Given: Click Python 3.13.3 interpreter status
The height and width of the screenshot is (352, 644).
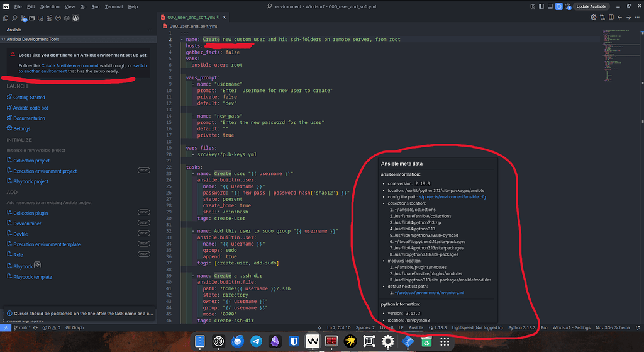Looking at the screenshot, I should tap(521, 327).
